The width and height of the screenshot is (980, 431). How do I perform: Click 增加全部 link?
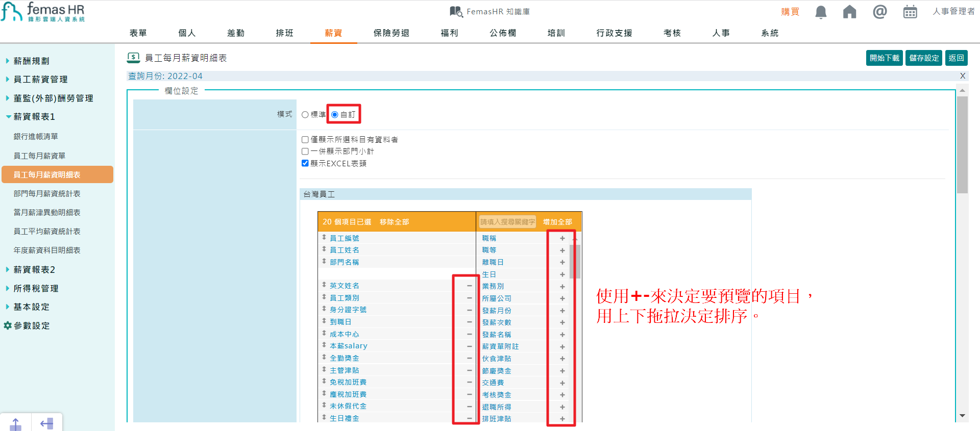click(x=557, y=222)
